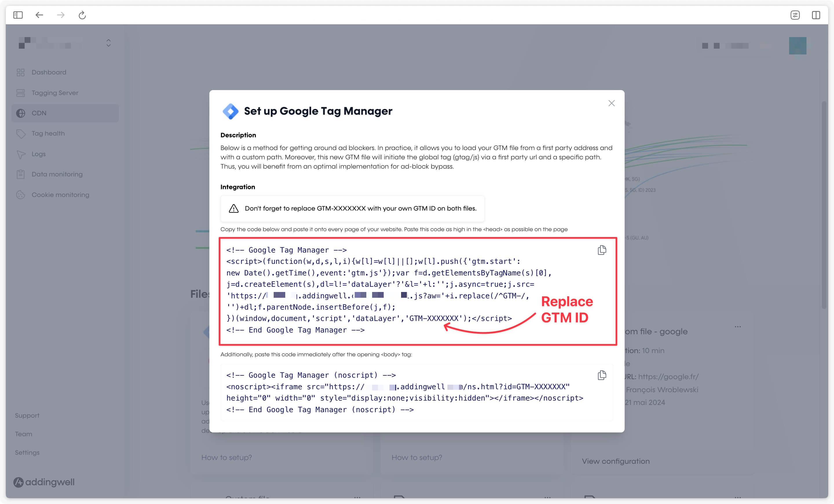The image size is (834, 504).
Task: Copy the head GTM code snippet
Action: (602, 250)
